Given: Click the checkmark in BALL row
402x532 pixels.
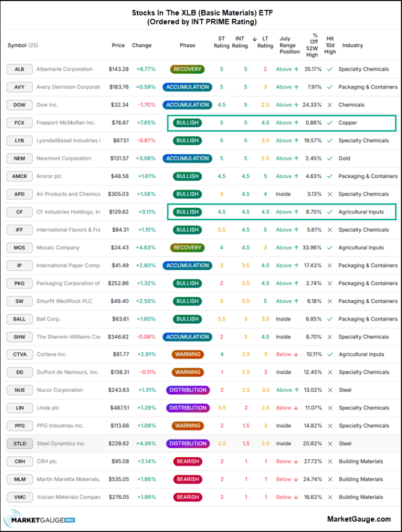Looking at the screenshot, I should pyautogui.click(x=330, y=319).
